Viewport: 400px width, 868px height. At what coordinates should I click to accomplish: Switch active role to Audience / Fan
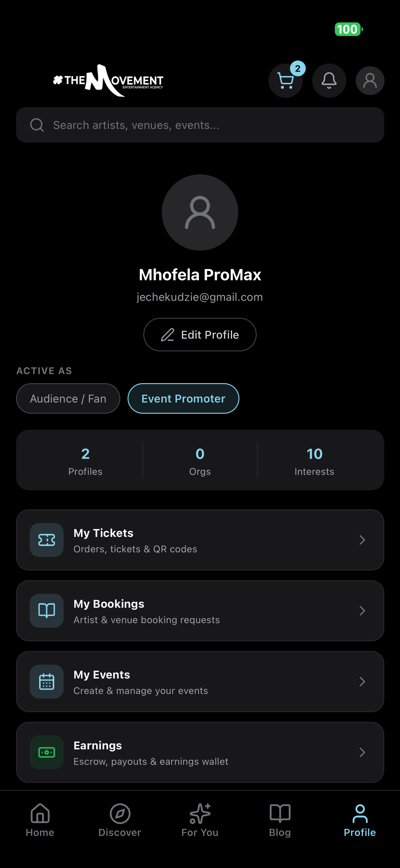[68, 399]
